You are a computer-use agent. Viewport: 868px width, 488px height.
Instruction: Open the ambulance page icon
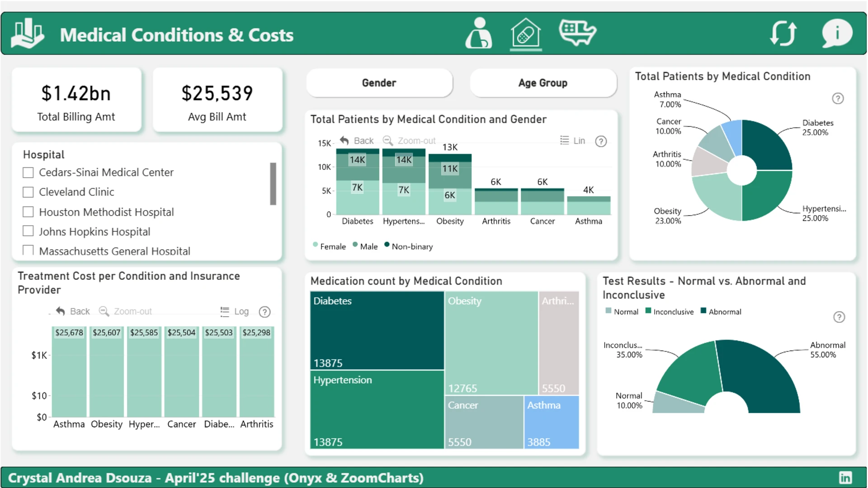pyautogui.click(x=577, y=32)
